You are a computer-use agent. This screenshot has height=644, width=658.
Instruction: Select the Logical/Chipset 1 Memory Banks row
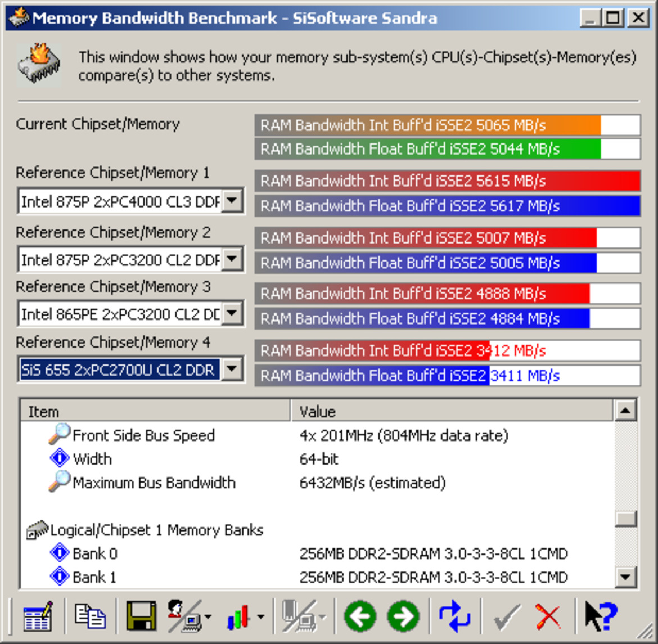point(156,530)
